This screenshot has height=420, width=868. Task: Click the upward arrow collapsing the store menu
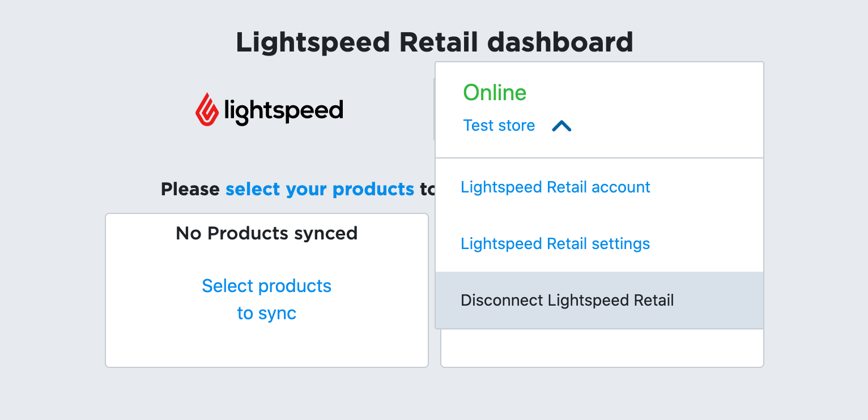(562, 126)
